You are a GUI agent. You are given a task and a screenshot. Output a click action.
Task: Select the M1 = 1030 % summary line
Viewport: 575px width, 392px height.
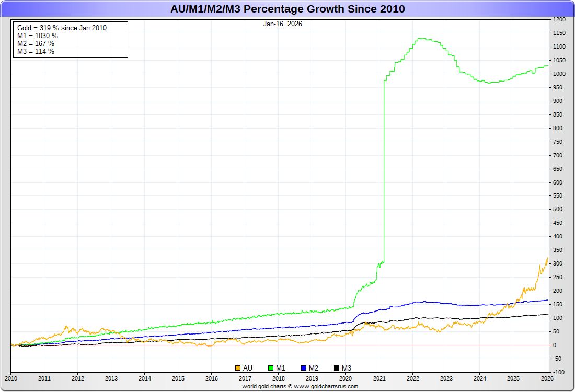(x=38, y=36)
